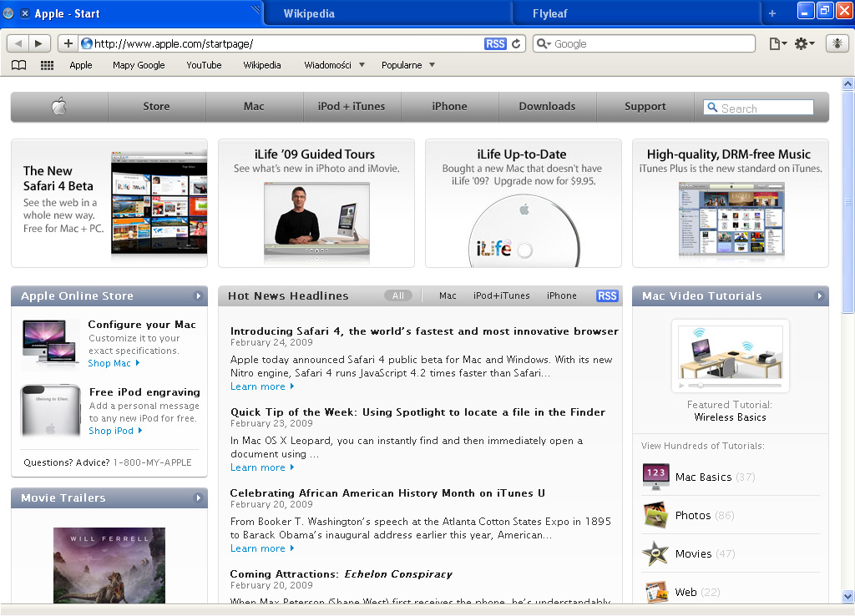The image size is (855, 616).
Task: Click the tutorial video progress slider
Action: pos(731,386)
